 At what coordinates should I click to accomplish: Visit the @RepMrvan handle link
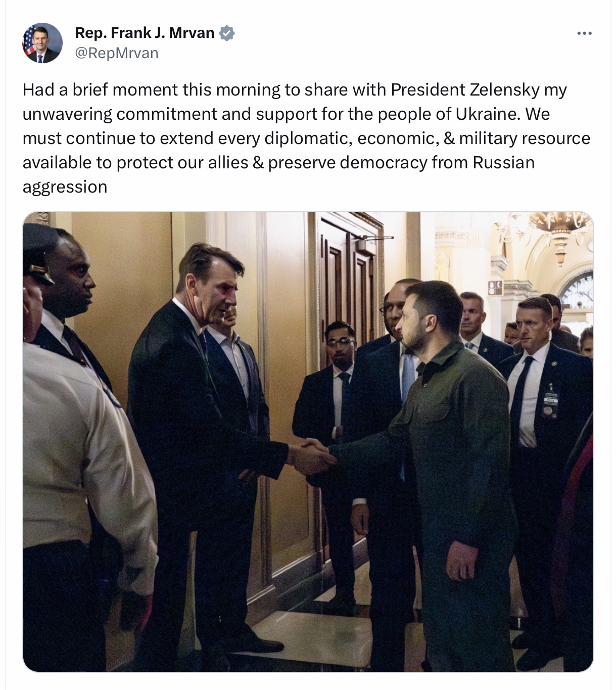coord(117,53)
